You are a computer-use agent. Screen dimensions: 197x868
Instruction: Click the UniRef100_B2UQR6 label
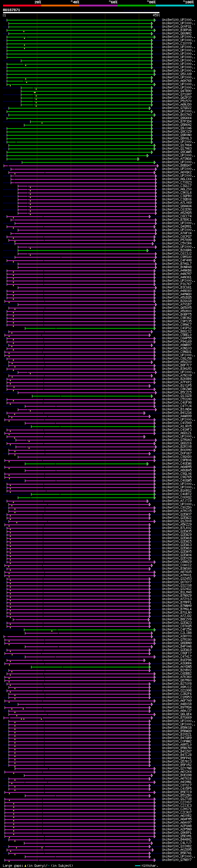coord(177,250)
